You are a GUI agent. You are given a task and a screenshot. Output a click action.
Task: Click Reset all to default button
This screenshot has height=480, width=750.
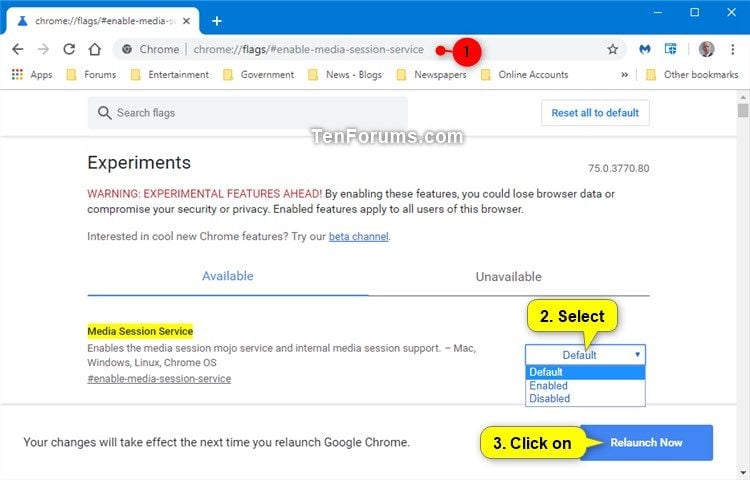pos(595,113)
